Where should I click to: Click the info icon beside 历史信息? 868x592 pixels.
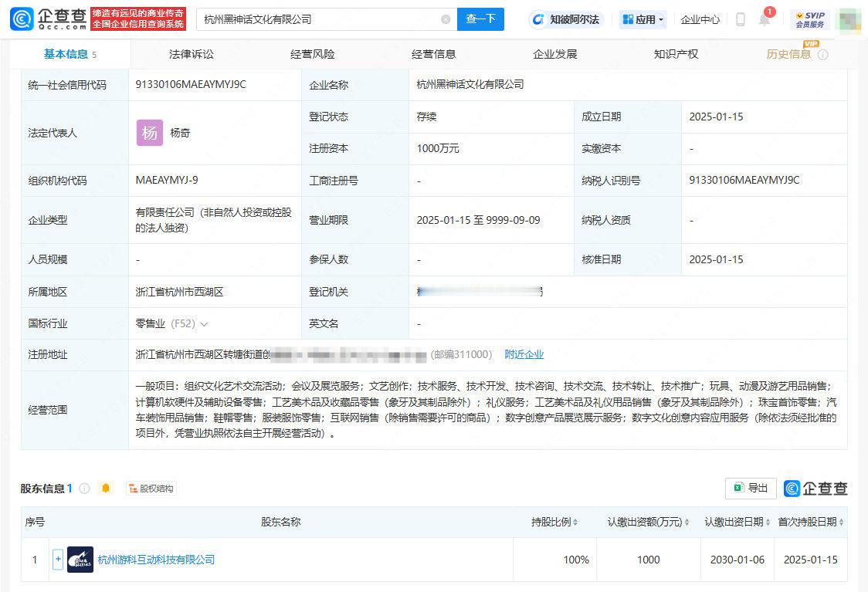point(823,54)
